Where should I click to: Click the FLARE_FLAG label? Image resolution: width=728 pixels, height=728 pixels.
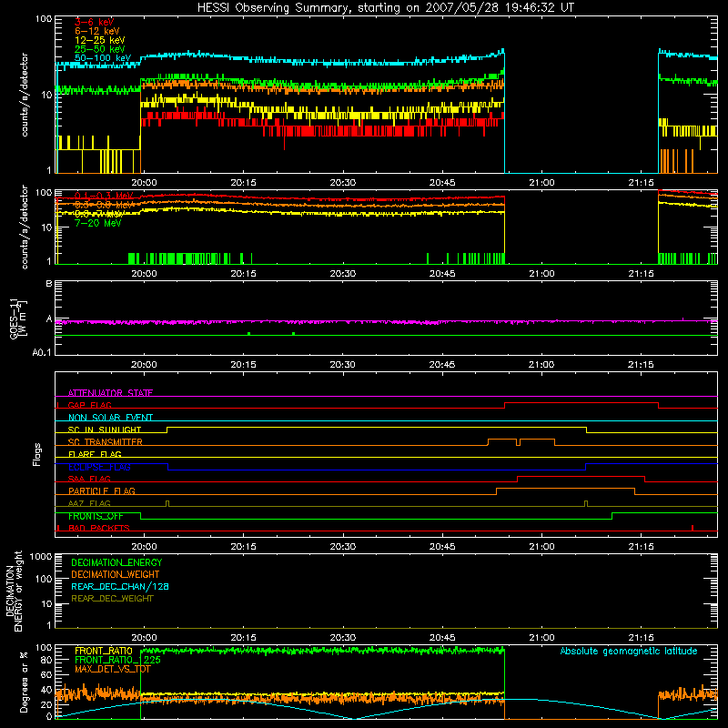tap(95, 454)
